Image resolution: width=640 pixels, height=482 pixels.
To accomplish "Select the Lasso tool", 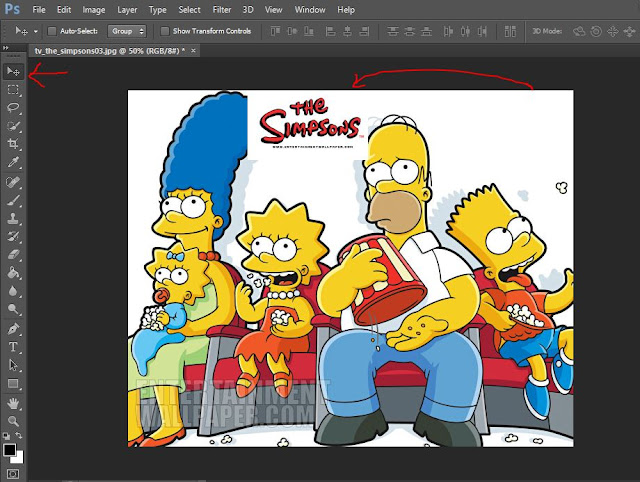I will pos(13,108).
